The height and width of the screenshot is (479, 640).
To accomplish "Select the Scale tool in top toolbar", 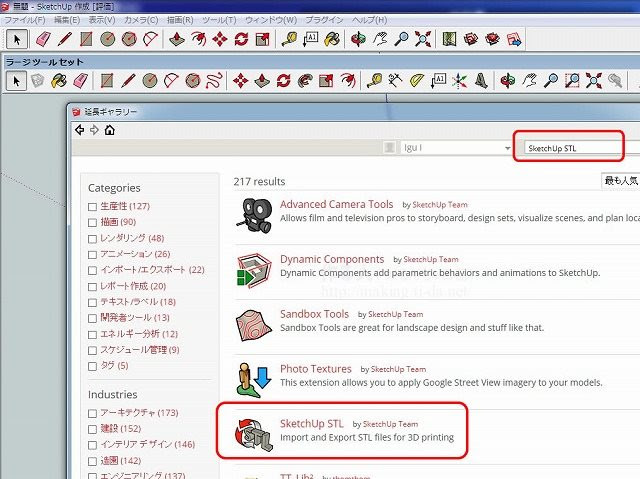I will coord(262,40).
